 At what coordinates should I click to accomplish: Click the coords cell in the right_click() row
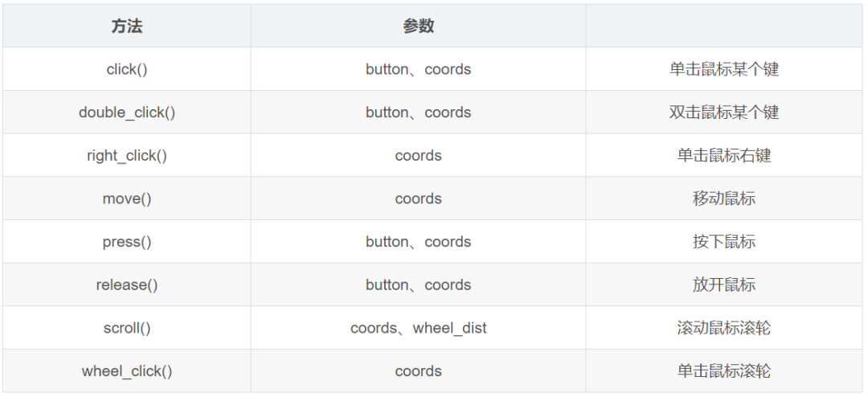(418, 155)
